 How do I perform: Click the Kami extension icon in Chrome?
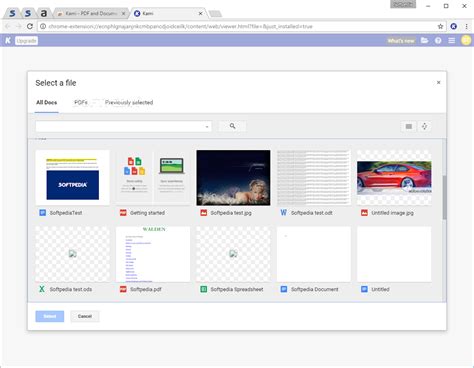(454, 26)
